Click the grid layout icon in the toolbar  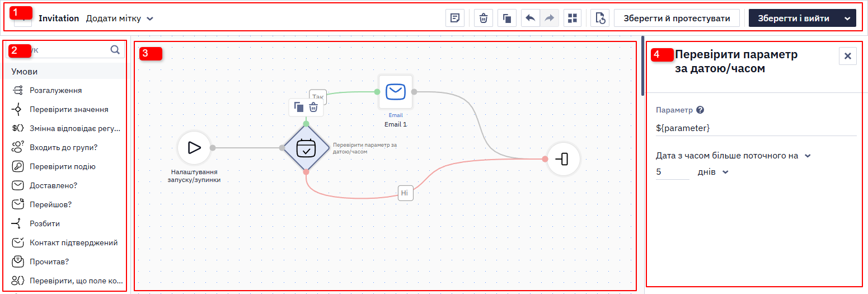pos(572,18)
